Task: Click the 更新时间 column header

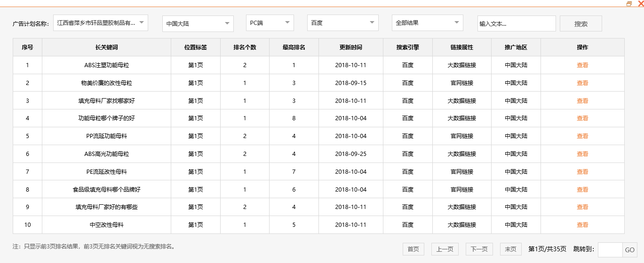Action: click(x=351, y=47)
